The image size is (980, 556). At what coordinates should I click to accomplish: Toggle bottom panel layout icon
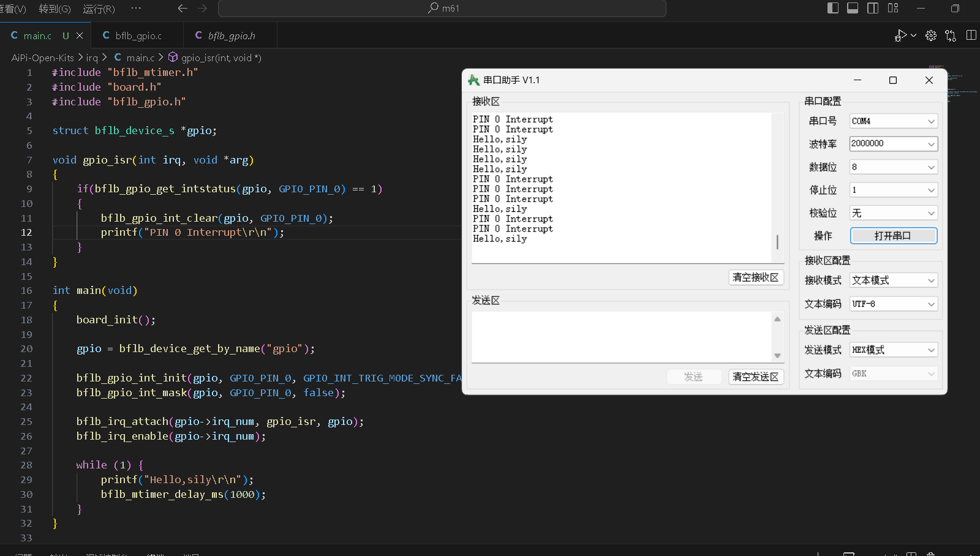(x=853, y=8)
